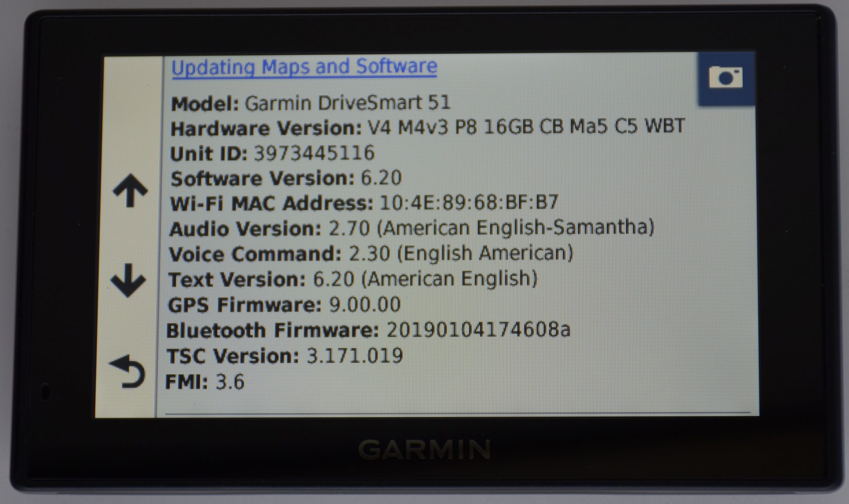Select the Voice Command: 2.30 line

[x=371, y=254]
